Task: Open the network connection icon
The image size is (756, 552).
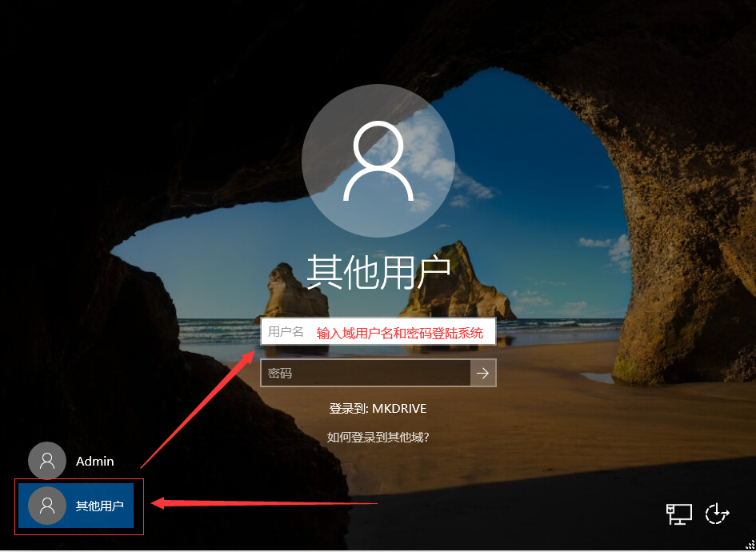Action: pos(679,514)
